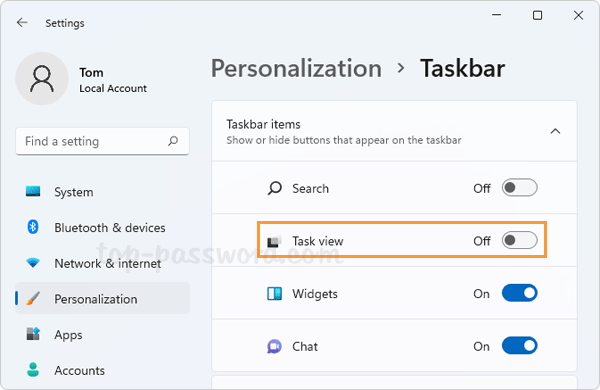This screenshot has width=600, height=390.
Task: Click the Apps icon in the sidebar
Action: pyautogui.click(x=33, y=334)
